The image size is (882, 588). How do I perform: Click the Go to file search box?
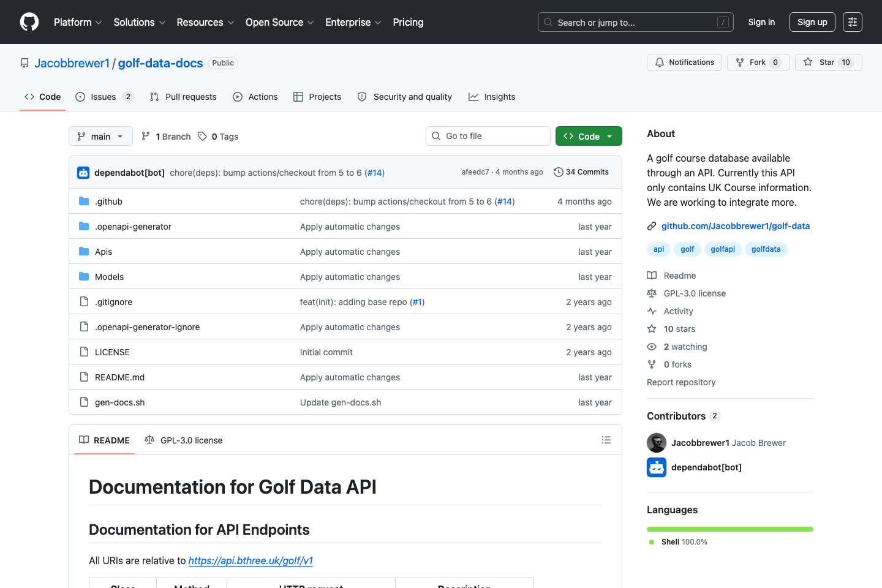(488, 135)
